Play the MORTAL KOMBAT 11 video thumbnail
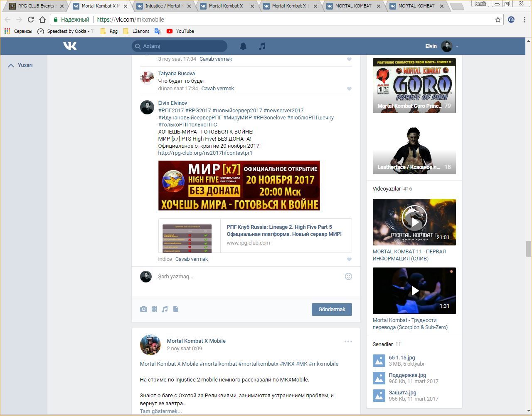The image size is (532, 416). [x=414, y=222]
